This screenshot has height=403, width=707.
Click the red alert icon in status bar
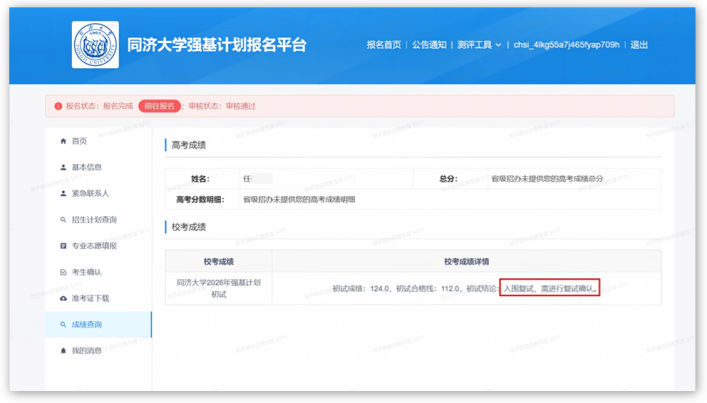(58, 106)
